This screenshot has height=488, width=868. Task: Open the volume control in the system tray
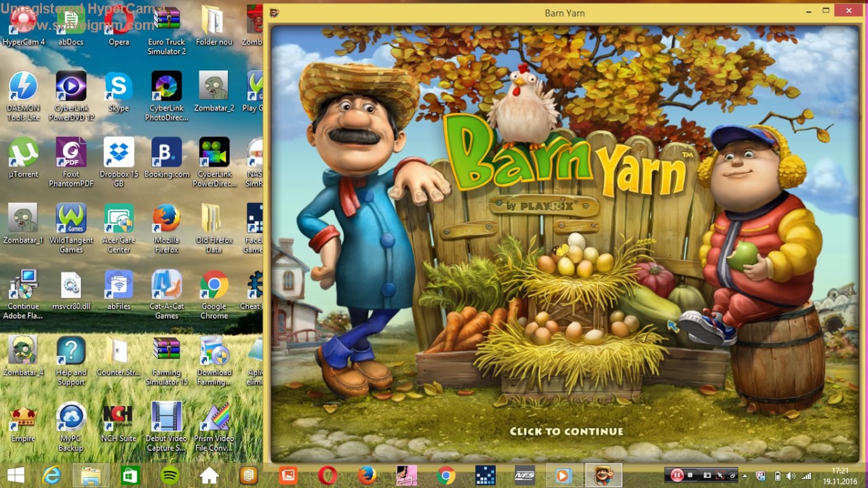point(791,476)
